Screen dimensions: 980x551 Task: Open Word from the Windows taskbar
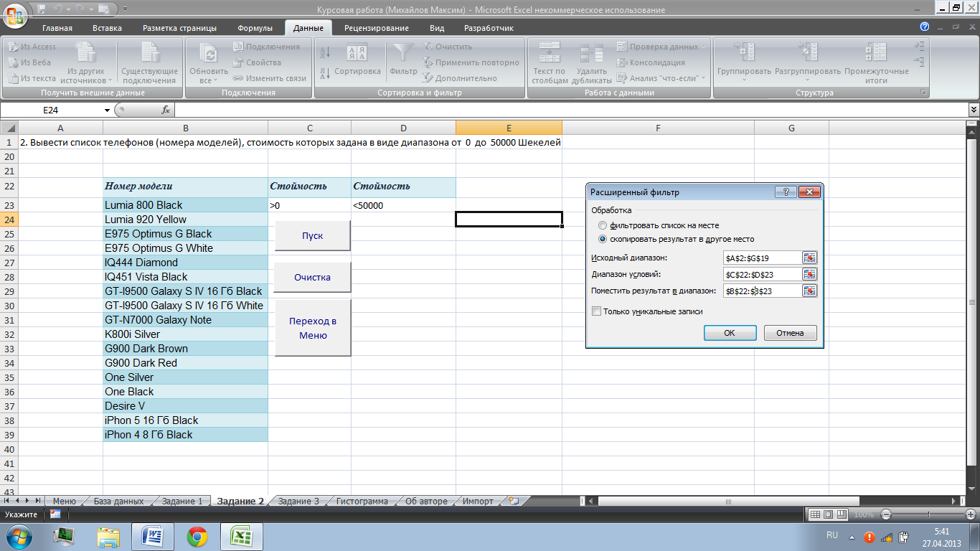coord(153,537)
